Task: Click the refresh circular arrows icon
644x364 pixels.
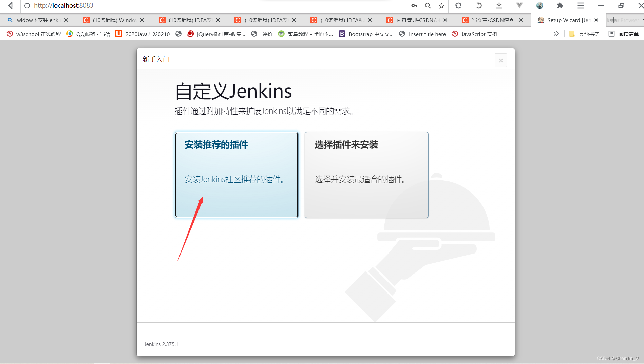Action: (458, 6)
